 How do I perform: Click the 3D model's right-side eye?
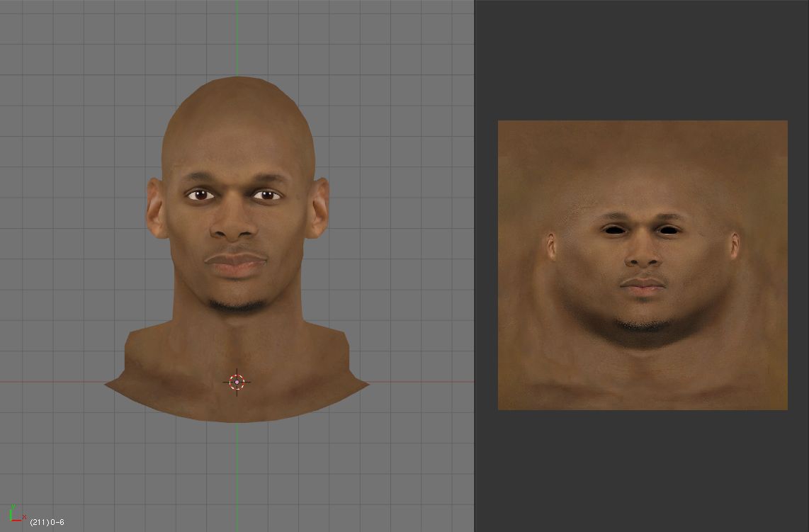pos(268,195)
